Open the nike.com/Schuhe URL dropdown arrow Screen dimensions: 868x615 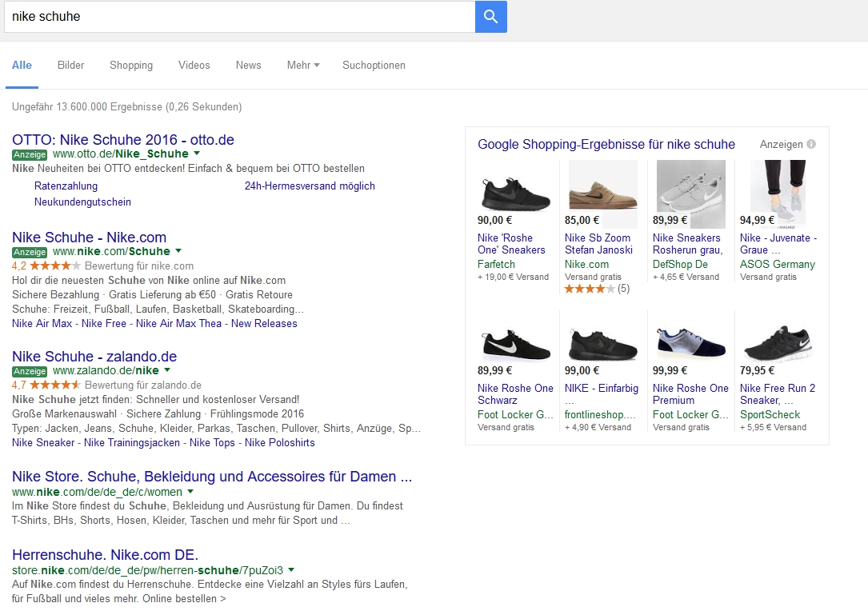(178, 251)
